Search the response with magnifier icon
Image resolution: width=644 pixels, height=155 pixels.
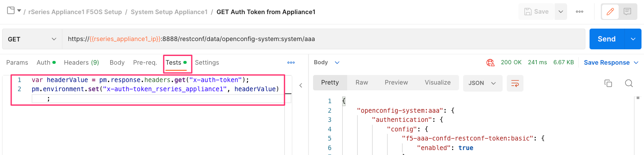[x=629, y=83]
